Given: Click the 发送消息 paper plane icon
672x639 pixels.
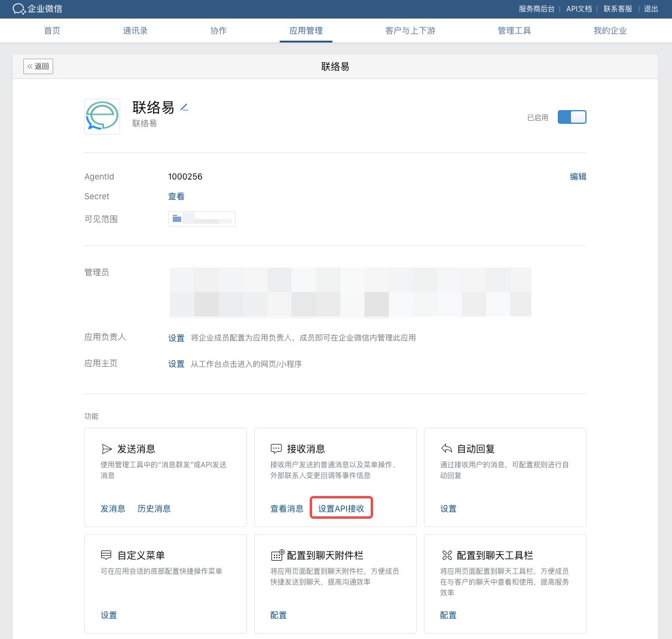Looking at the screenshot, I should click(106, 449).
